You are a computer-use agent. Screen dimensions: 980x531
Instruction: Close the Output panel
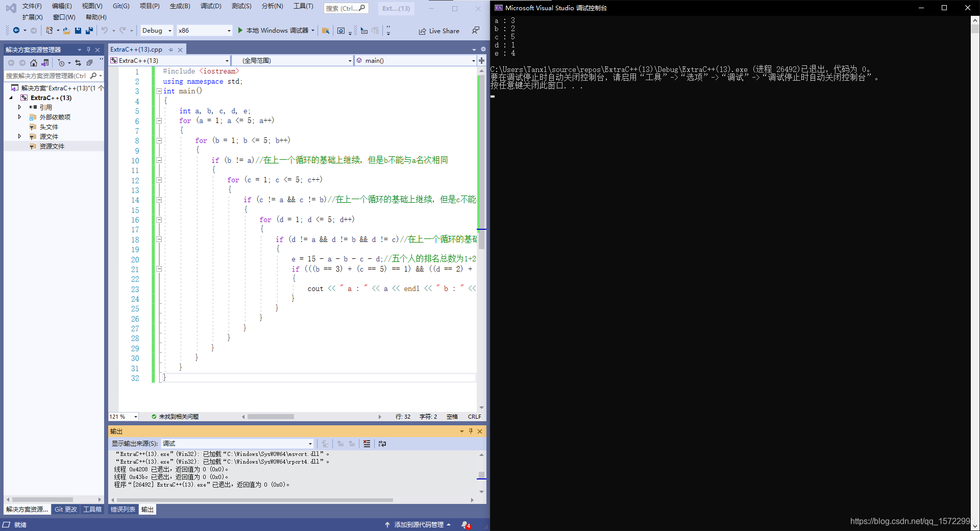coord(480,431)
